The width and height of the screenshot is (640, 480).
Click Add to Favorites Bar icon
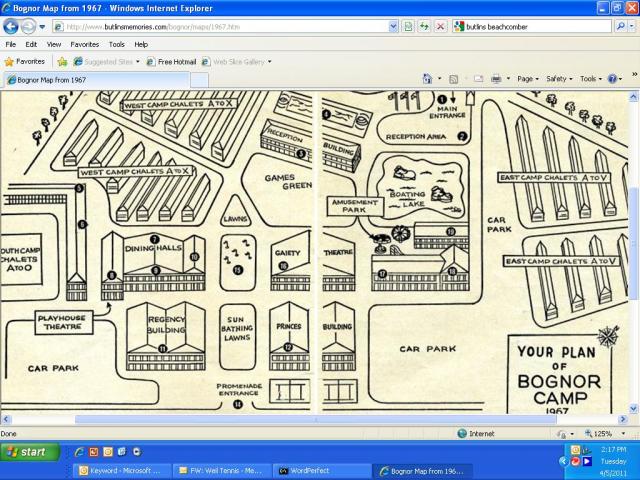(62, 61)
